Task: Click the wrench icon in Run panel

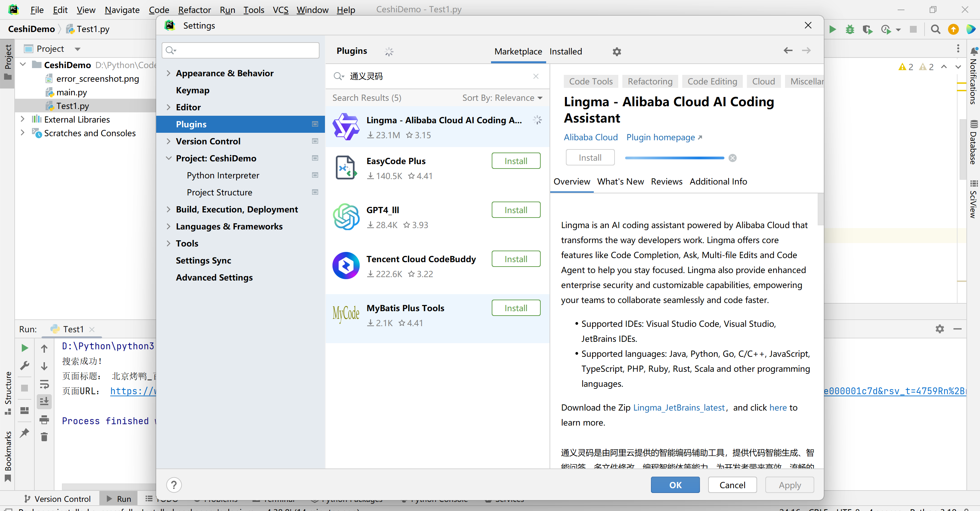Action: coord(25,366)
